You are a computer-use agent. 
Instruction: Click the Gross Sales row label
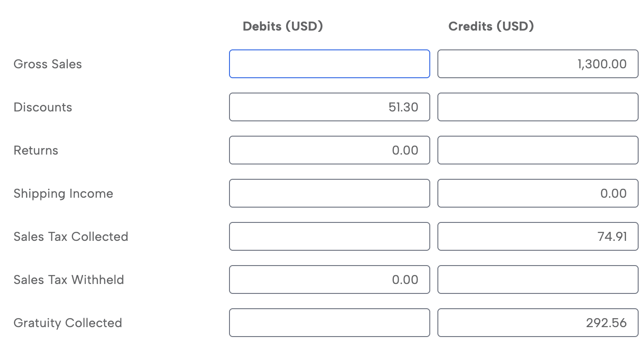pos(48,64)
